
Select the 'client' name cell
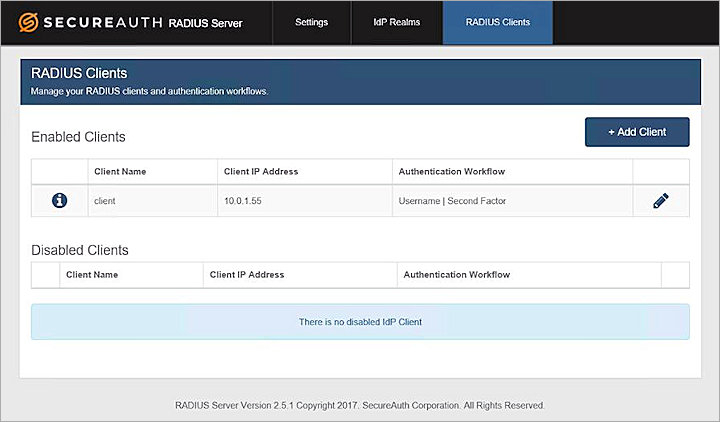(x=152, y=201)
